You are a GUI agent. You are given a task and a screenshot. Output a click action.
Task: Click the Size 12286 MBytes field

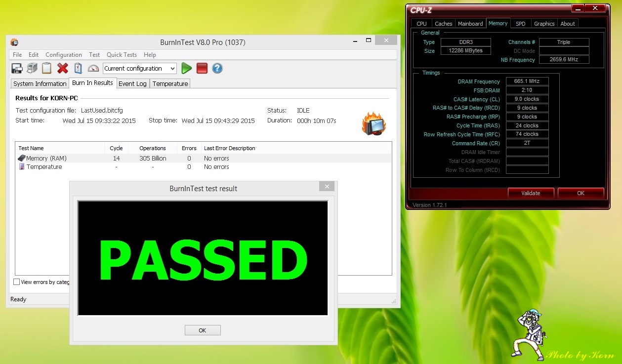pyautogui.click(x=465, y=51)
